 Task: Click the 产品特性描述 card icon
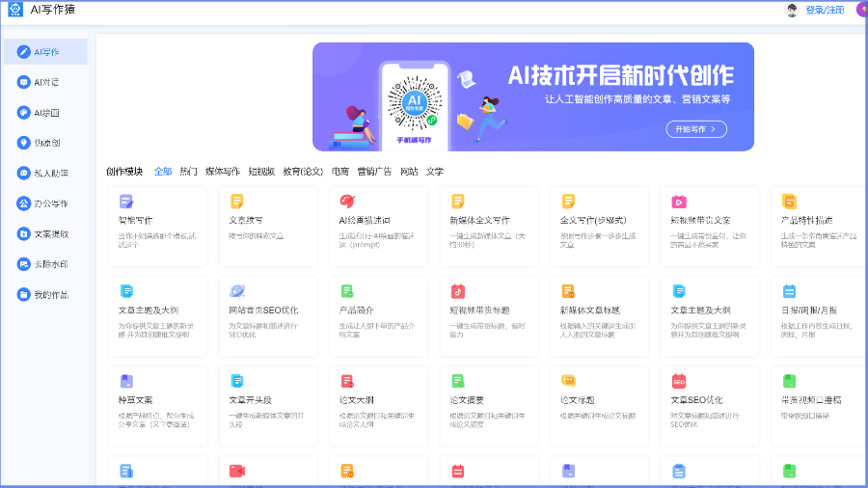click(x=789, y=202)
